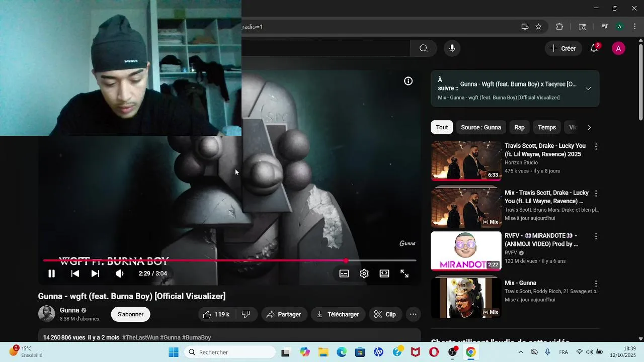Open the HP taskbar app

(379, 352)
